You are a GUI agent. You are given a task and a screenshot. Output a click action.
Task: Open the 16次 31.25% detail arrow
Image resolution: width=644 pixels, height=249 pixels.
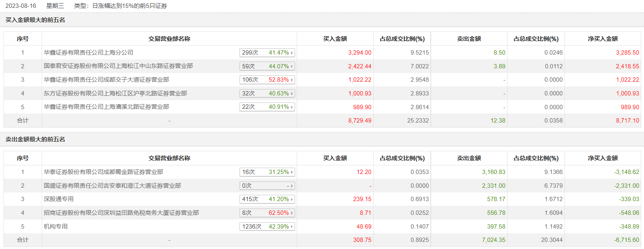click(x=292, y=172)
